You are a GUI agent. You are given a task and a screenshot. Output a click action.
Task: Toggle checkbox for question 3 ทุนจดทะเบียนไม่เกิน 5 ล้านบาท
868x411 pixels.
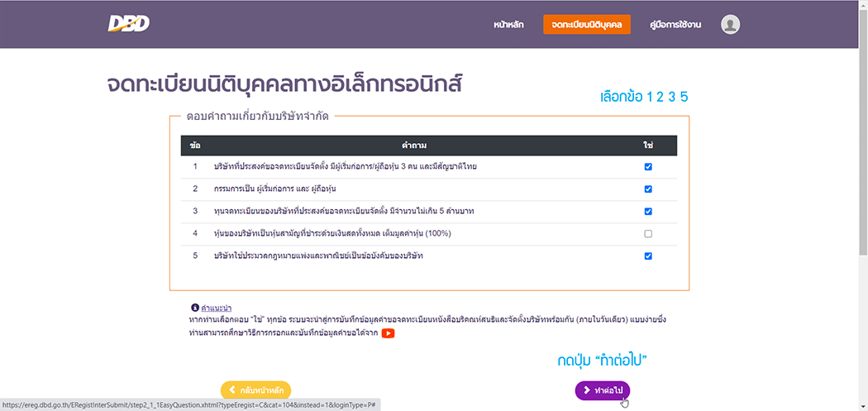click(648, 211)
